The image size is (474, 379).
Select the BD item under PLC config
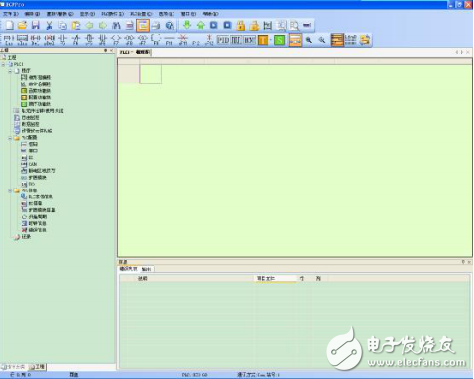[28, 157]
